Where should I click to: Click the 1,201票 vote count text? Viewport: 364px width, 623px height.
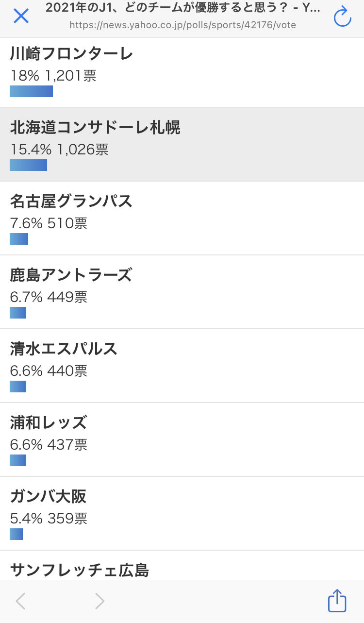point(71,76)
